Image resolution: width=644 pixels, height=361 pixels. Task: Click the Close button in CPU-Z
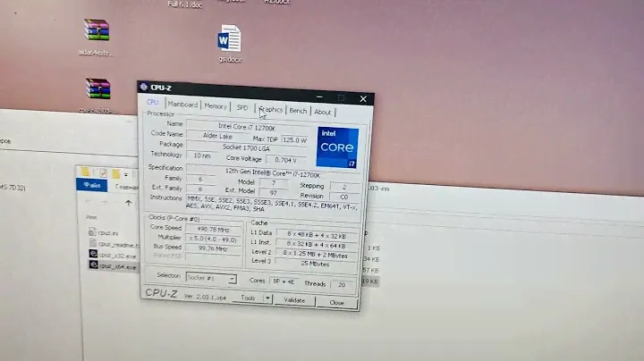(x=336, y=302)
